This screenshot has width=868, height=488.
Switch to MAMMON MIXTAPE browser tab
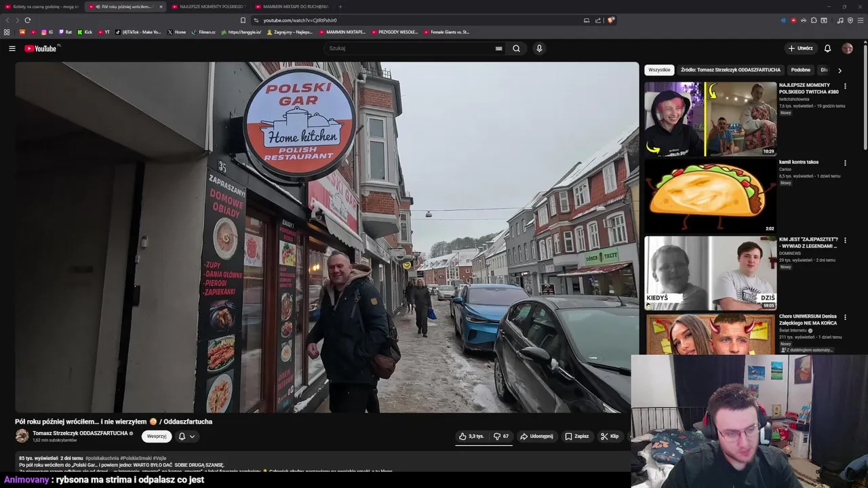[x=292, y=7]
